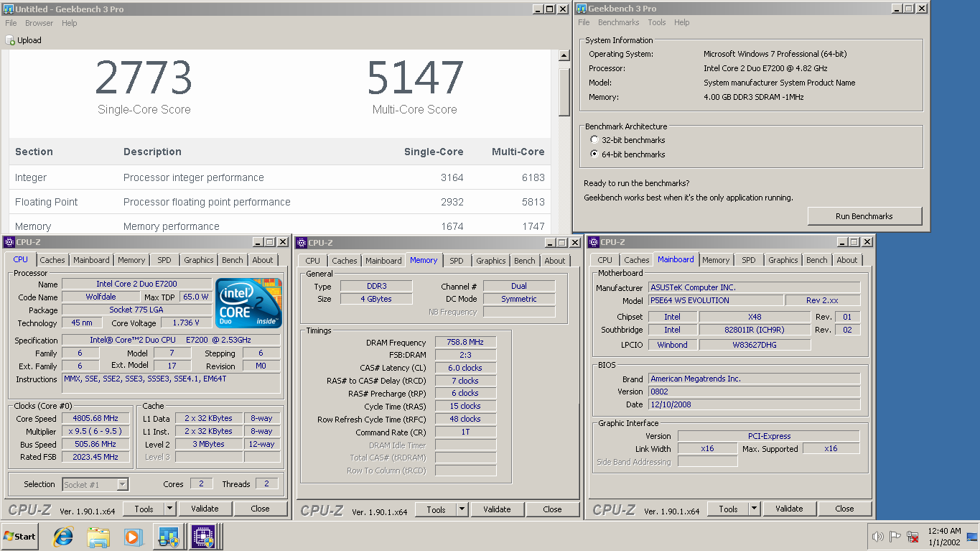This screenshot has width=980, height=551.
Task: Click the Bus Speed 505.86 MHz value
Action: (95, 445)
